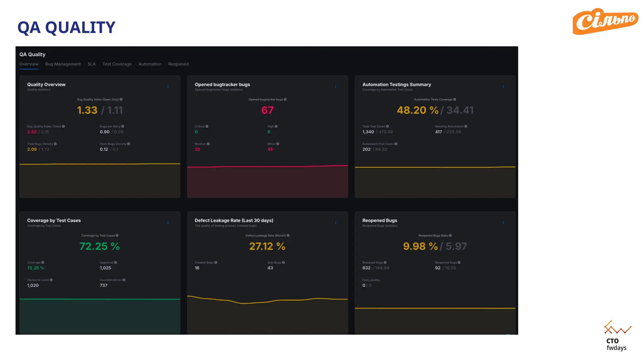Click info icon beside Critical bugs label

click(x=207, y=127)
